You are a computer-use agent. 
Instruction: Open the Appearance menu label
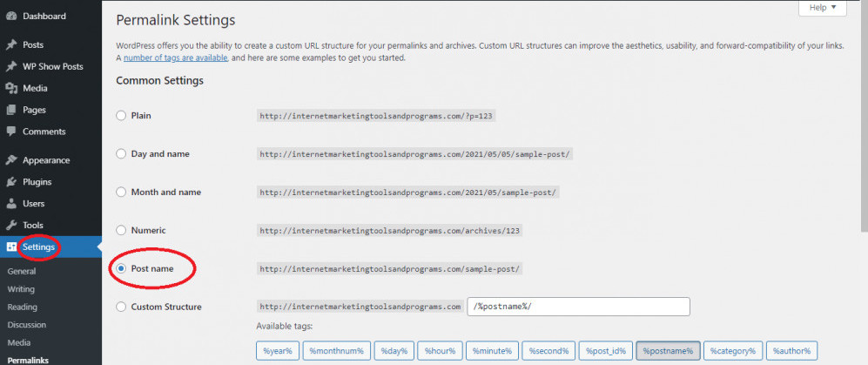tap(46, 160)
